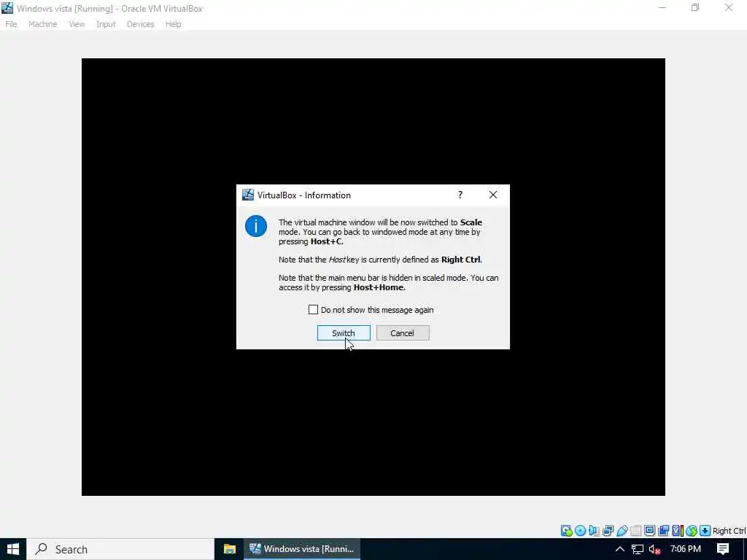The height and width of the screenshot is (560, 747).
Task: Click the network tray icon
Action: pos(638,549)
